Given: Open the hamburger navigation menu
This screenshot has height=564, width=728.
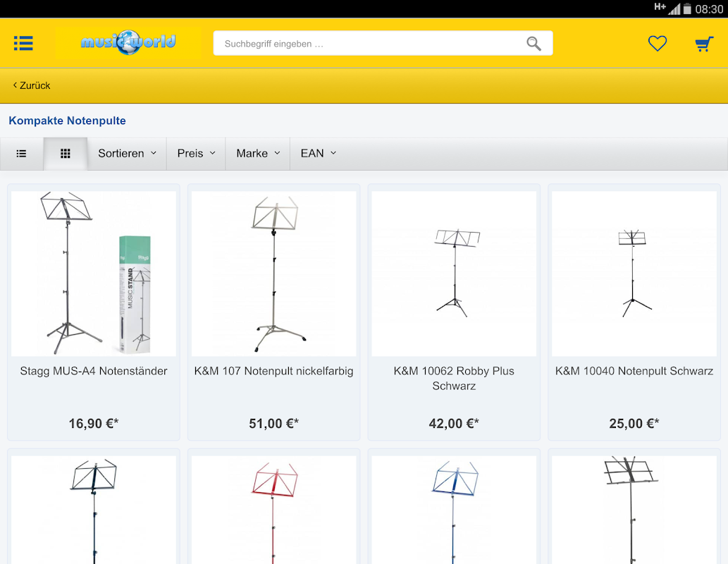Looking at the screenshot, I should [23, 43].
